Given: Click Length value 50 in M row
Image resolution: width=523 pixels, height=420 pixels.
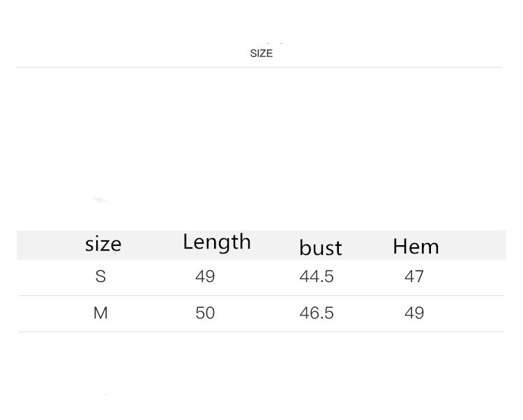Looking at the screenshot, I should click(205, 313).
